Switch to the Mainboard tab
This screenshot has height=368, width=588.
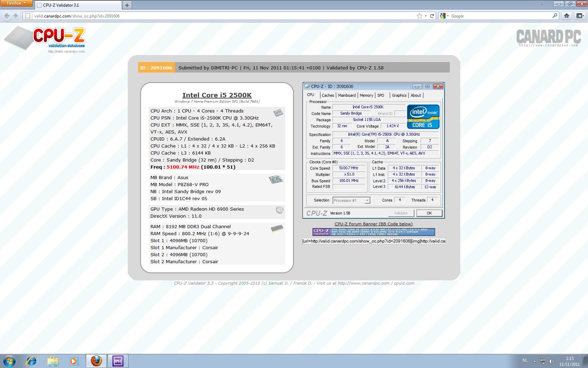347,95
